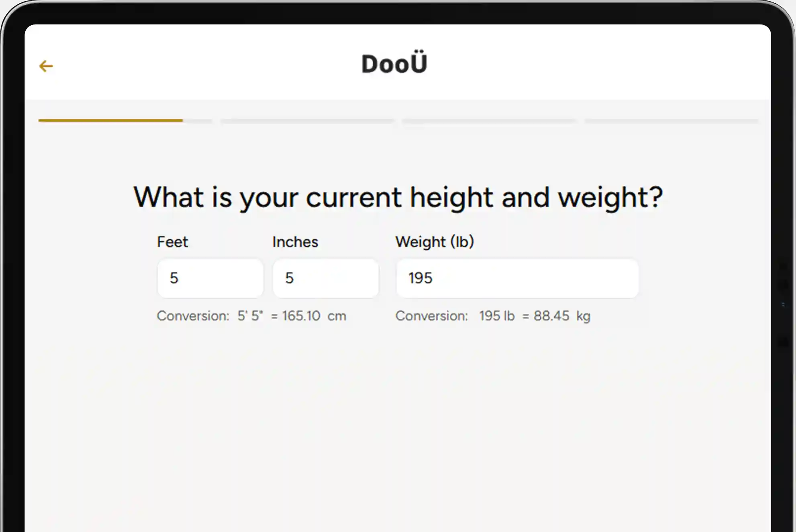Click the 195 lb value in conversion line
Image resolution: width=796 pixels, height=532 pixels.
coord(497,316)
